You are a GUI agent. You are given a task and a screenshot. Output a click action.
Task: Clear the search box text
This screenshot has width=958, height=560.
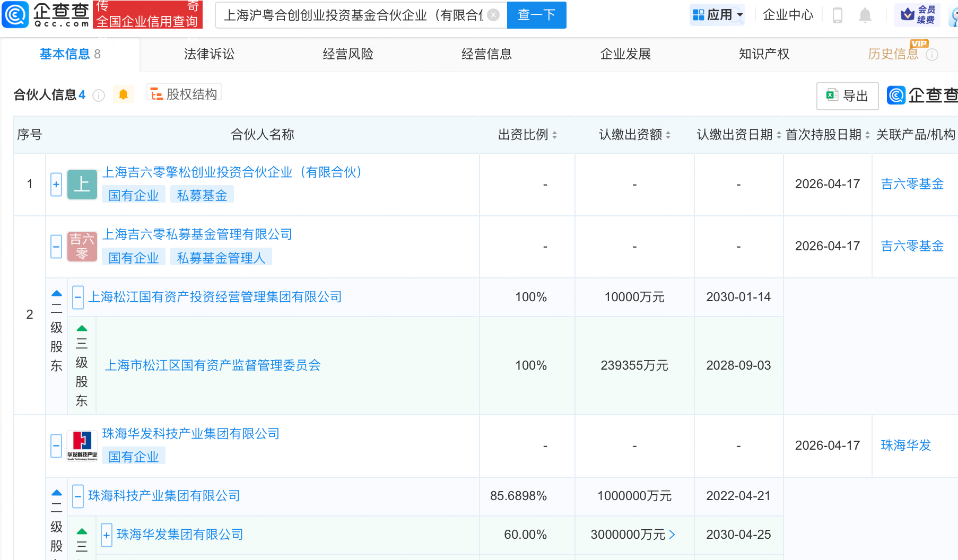pos(493,15)
